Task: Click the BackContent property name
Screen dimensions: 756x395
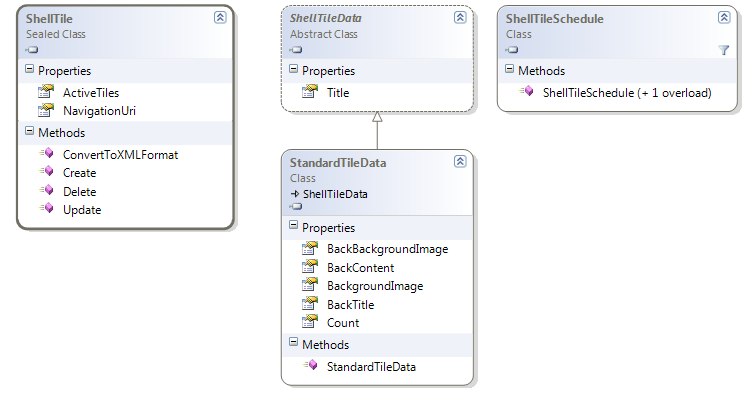Action: (361, 268)
